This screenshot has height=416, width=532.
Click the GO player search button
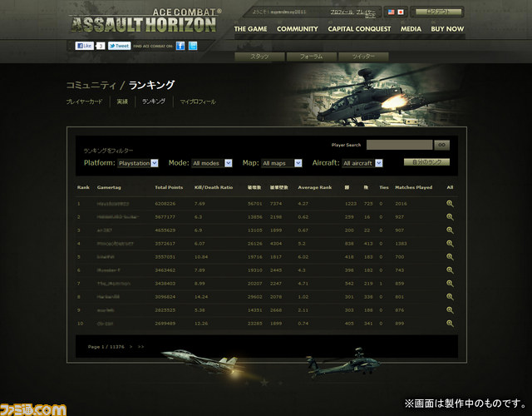pos(441,145)
